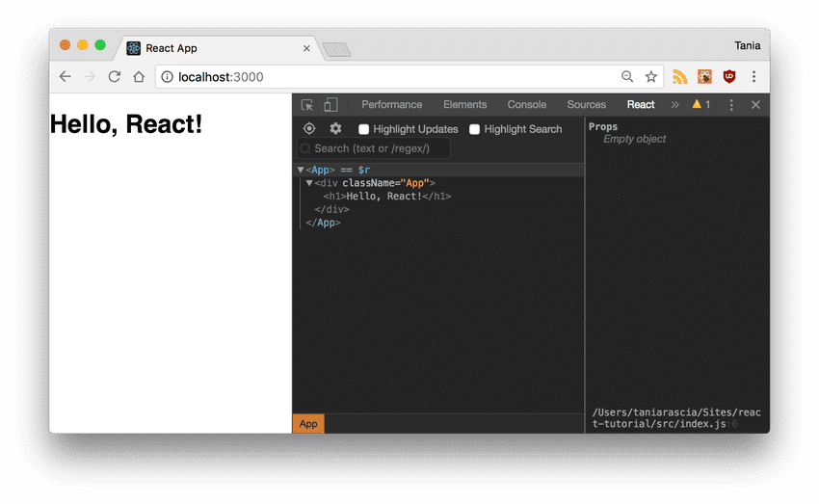Activate the inspect element picker
Screen dimensions: 819x504
point(307,105)
